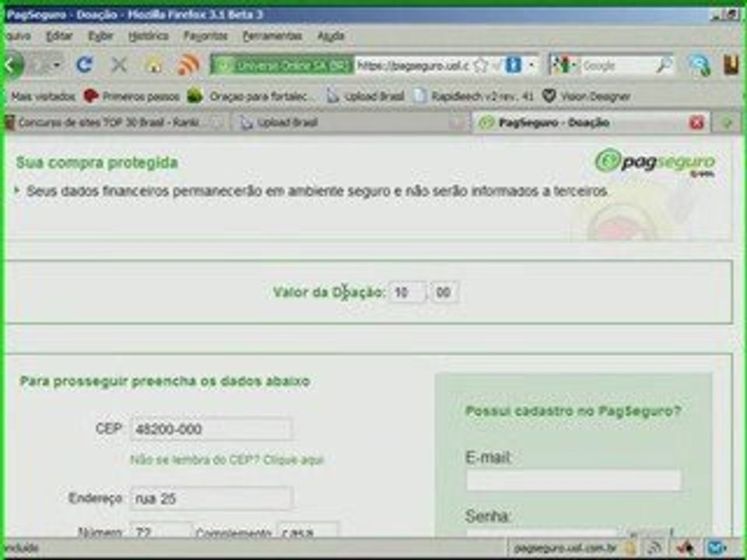Click the brown book icon at toolbar end

731,65
